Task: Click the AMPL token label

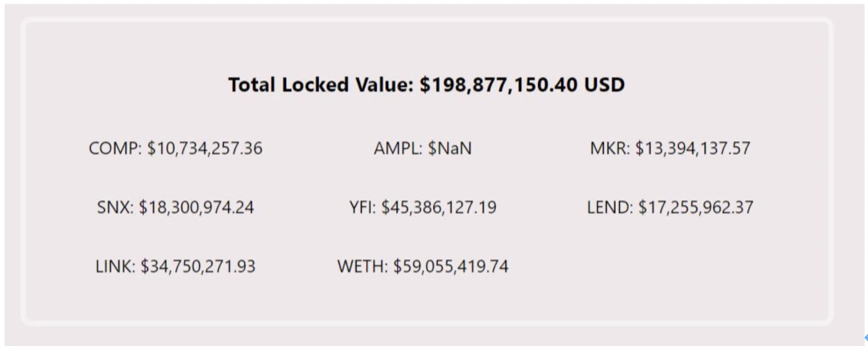Action: pos(398,149)
